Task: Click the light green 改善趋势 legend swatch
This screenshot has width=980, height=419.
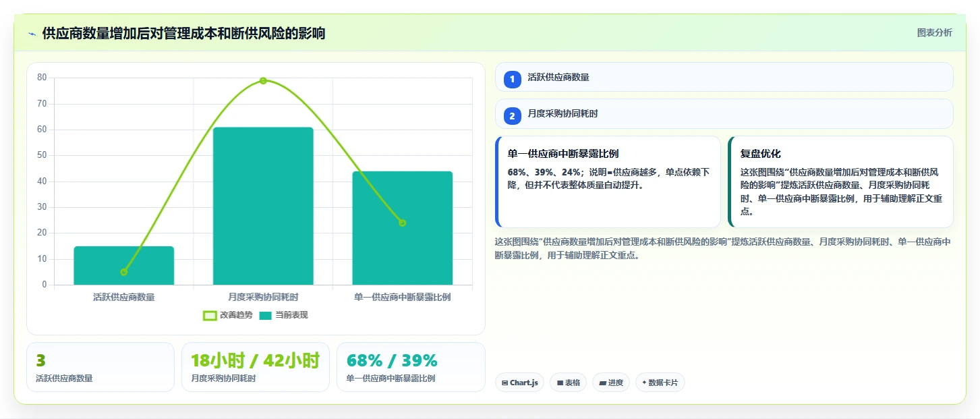Action: click(210, 315)
